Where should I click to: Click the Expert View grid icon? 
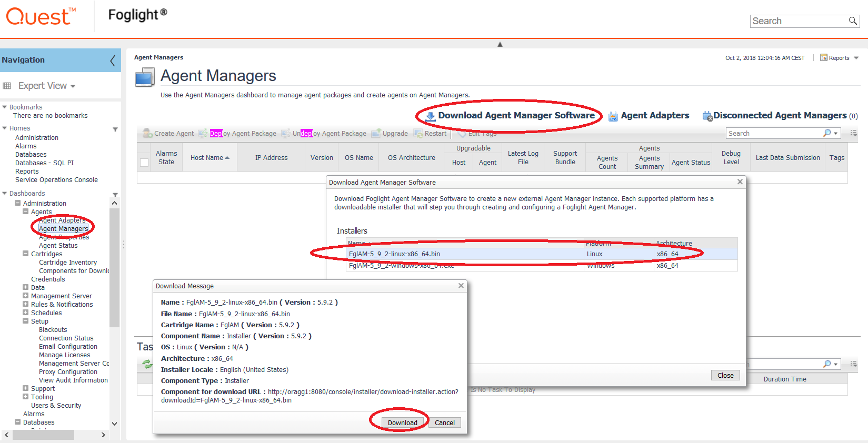(x=7, y=86)
